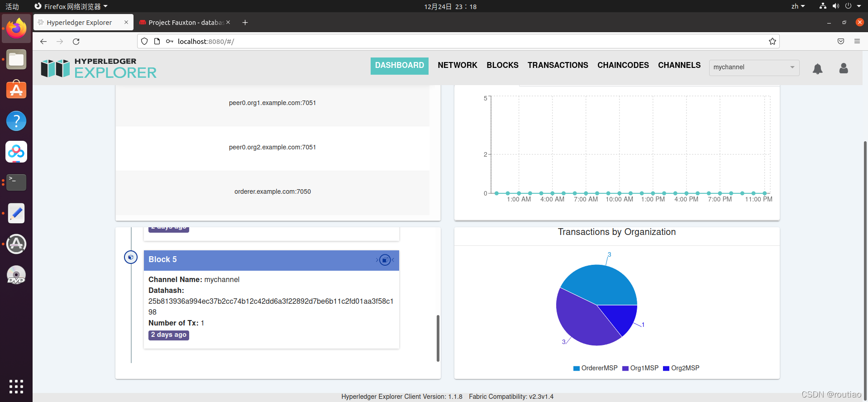The height and width of the screenshot is (402, 868).
Task: Select peer0.org2.example.com:7051 row
Action: click(272, 148)
